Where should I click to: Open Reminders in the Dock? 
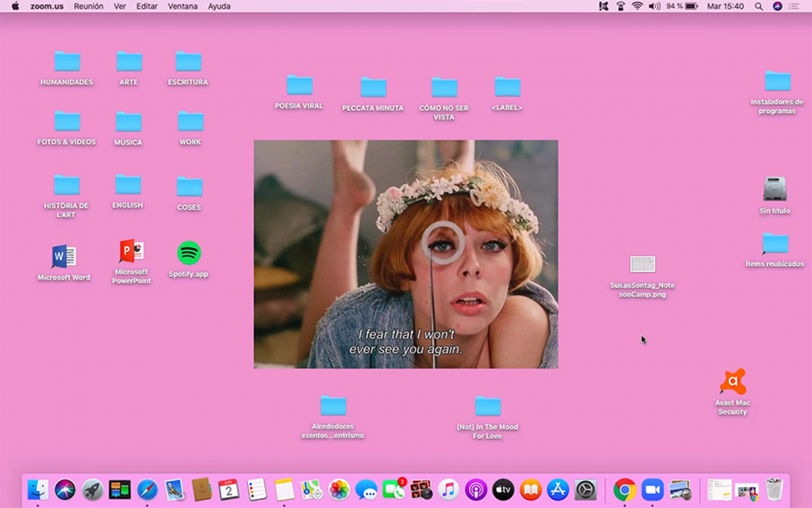pos(256,490)
